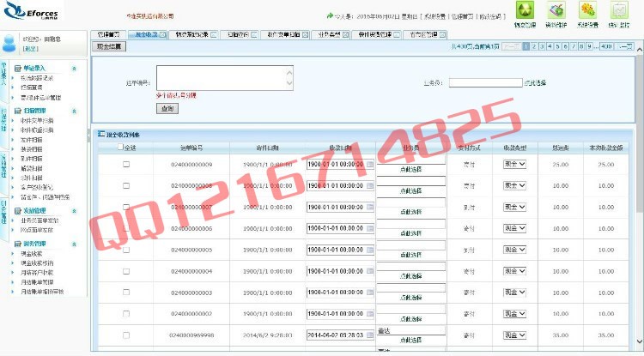The width and height of the screenshot is (644, 356).
Task: Click the green arrow icon beside today's date
Action: click(330, 15)
